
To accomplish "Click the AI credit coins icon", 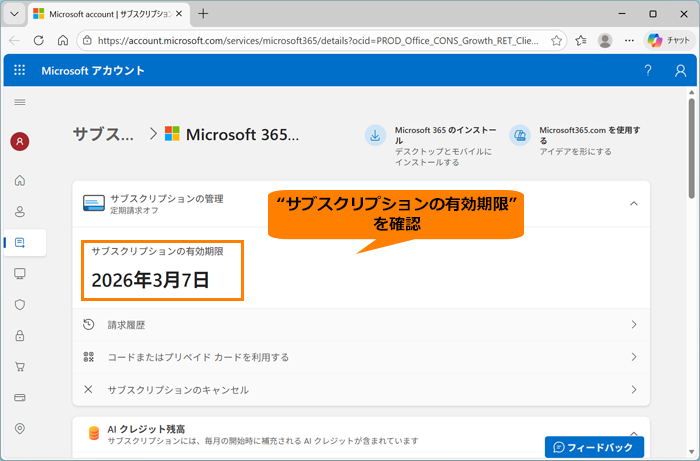I will click(94, 433).
